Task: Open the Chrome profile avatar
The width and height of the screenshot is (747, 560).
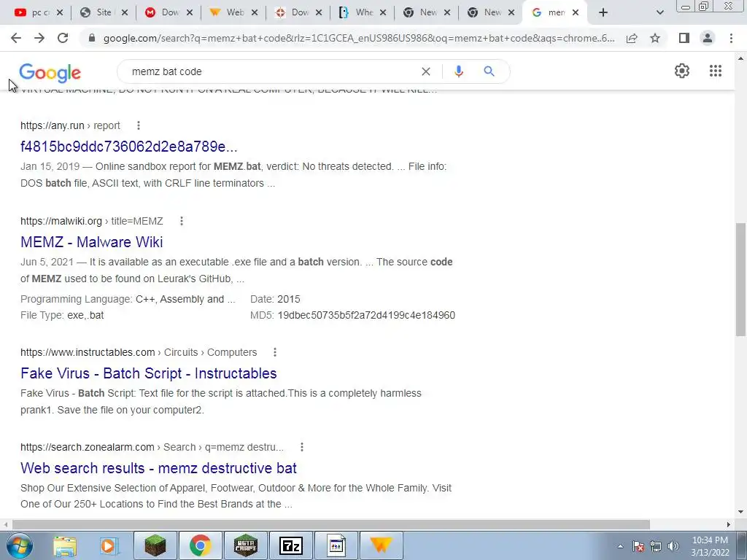Action: tap(708, 38)
